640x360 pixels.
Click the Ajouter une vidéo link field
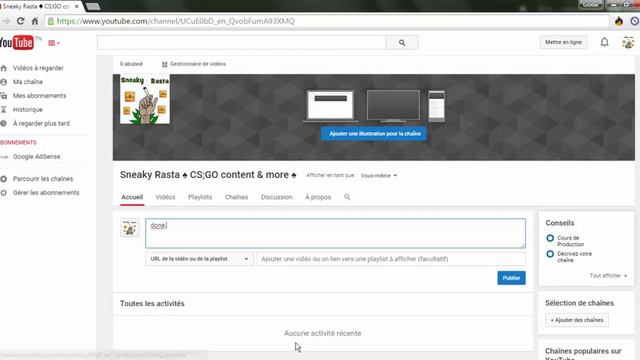(391, 259)
